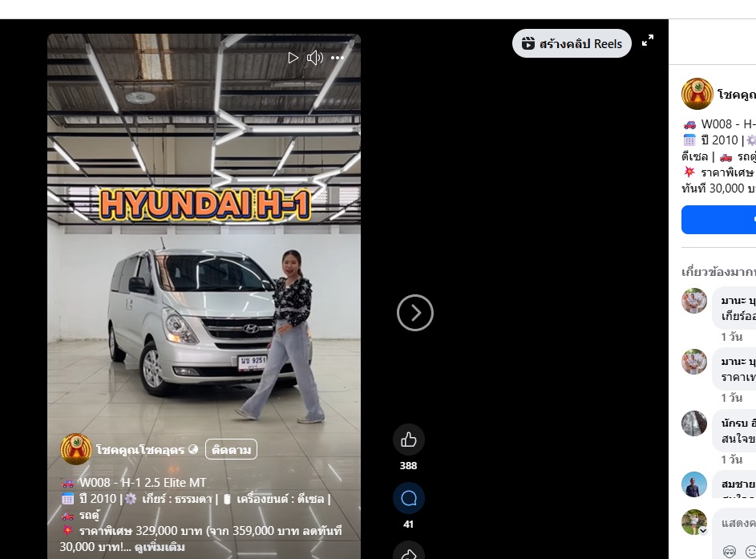
Task: Click the 41 comments count
Action: coord(408,525)
